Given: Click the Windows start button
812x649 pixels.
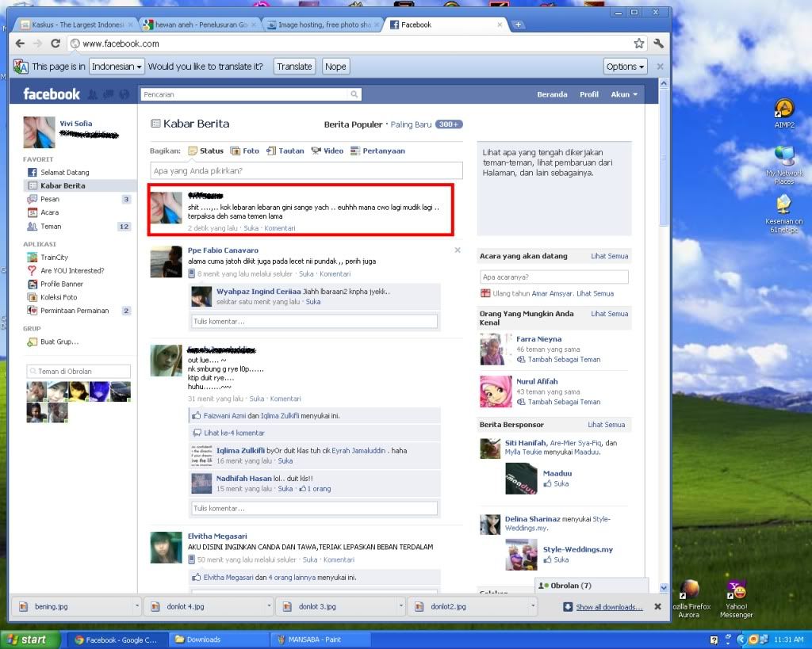Looking at the screenshot, I should tap(30, 639).
